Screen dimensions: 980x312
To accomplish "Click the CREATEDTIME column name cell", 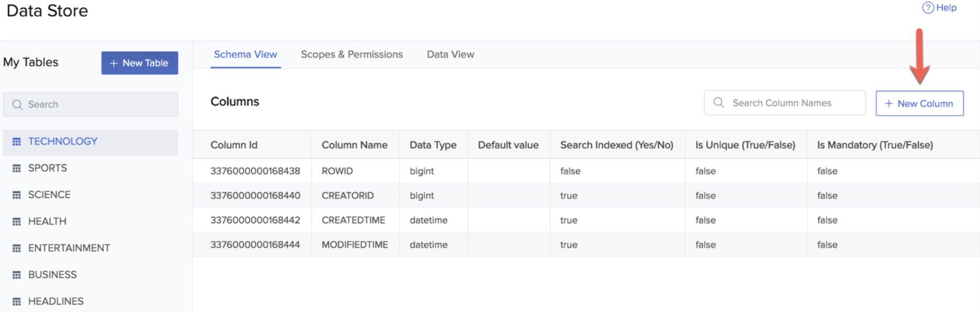I will (x=353, y=220).
